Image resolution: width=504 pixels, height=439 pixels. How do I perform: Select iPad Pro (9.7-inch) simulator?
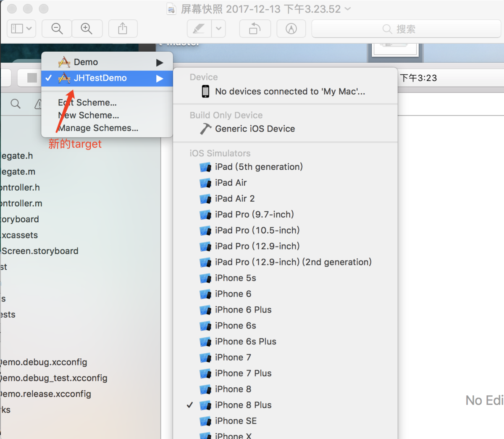click(285, 215)
